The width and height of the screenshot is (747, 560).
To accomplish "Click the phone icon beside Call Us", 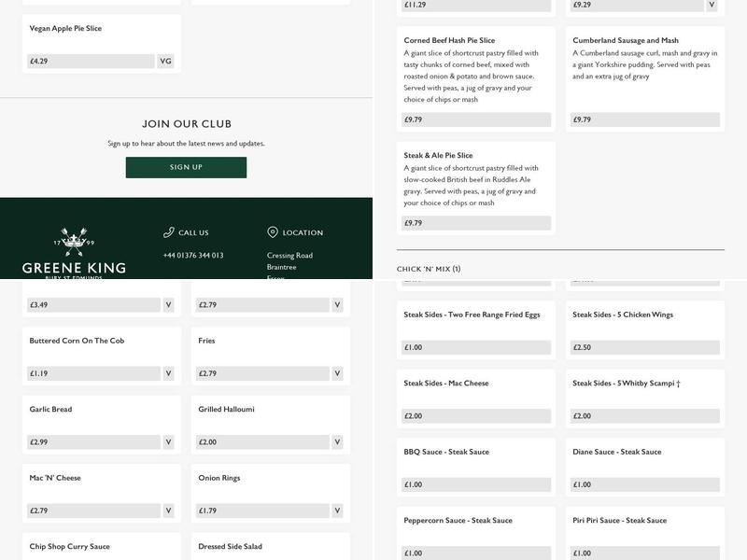I will (168, 232).
